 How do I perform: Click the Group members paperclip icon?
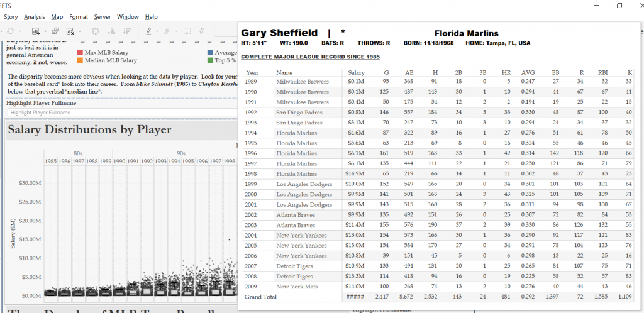(x=167, y=31)
